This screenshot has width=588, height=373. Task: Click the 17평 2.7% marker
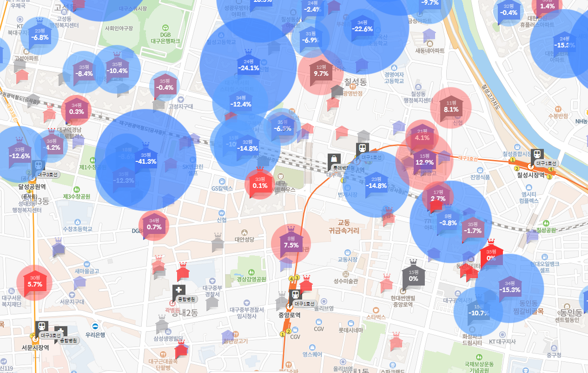pyautogui.click(x=438, y=196)
